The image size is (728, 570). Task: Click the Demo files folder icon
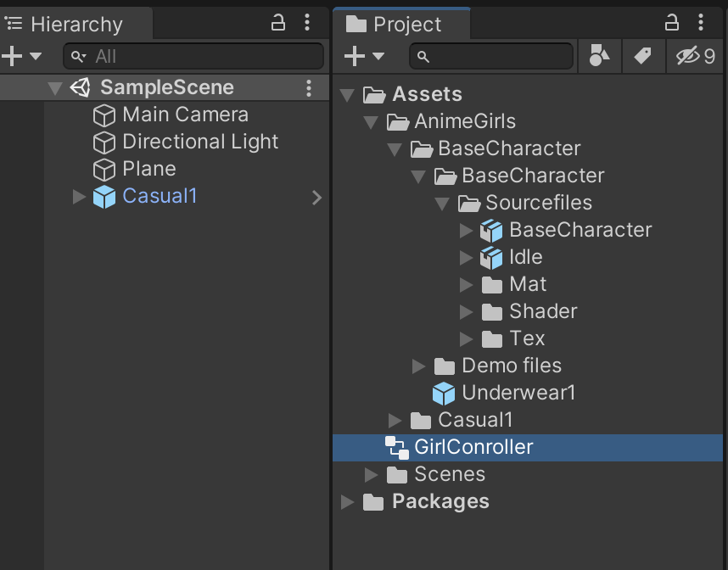445,366
